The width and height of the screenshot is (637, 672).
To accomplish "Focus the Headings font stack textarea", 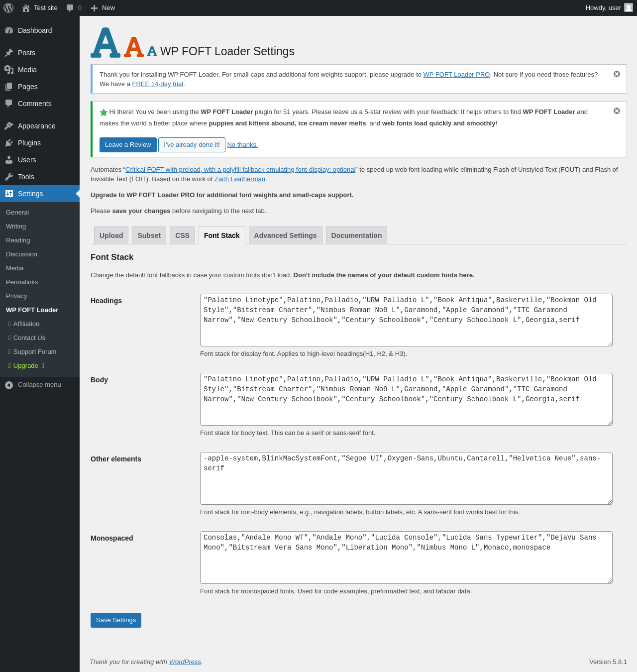I will click(406, 320).
